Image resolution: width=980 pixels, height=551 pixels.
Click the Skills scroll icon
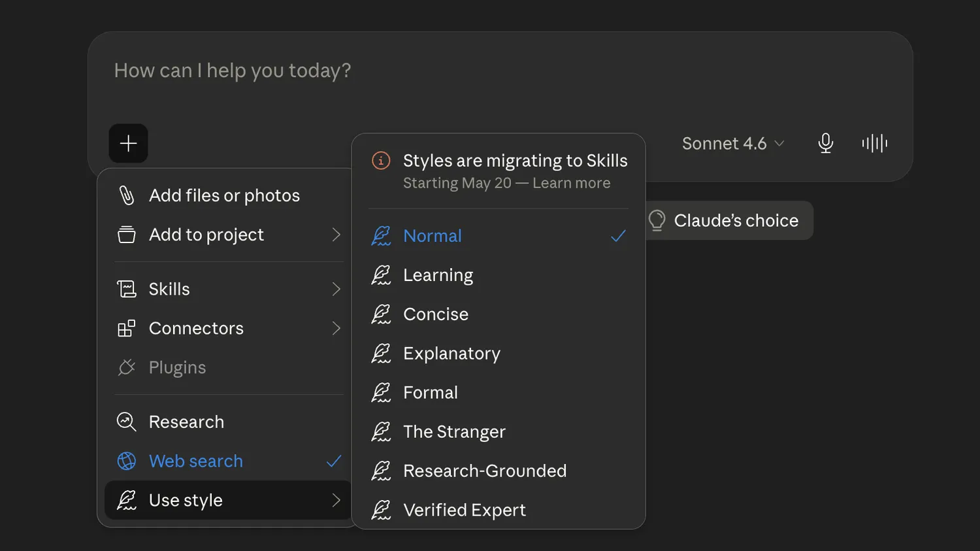pyautogui.click(x=127, y=289)
